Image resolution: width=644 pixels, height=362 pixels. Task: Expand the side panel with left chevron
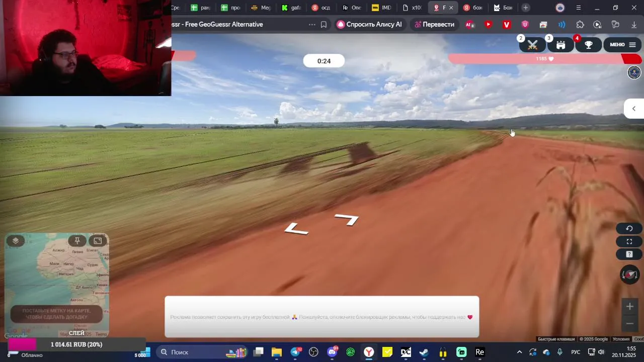tap(634, 109)
